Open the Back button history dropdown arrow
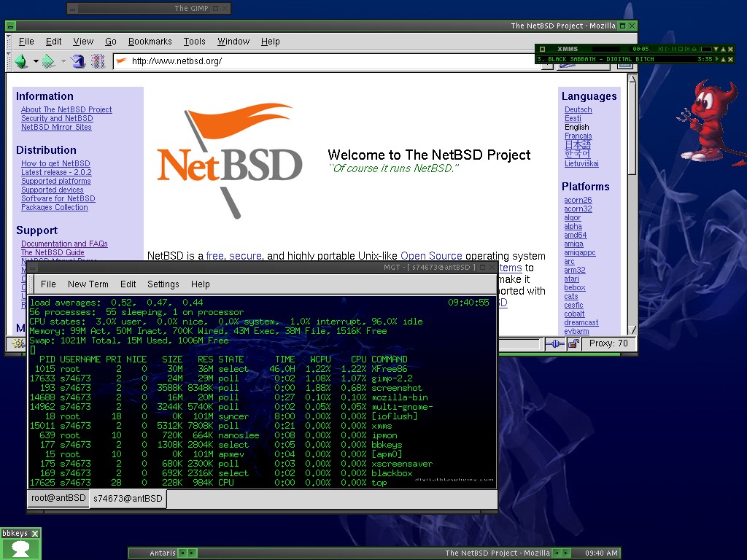 (x=36, y=61)
